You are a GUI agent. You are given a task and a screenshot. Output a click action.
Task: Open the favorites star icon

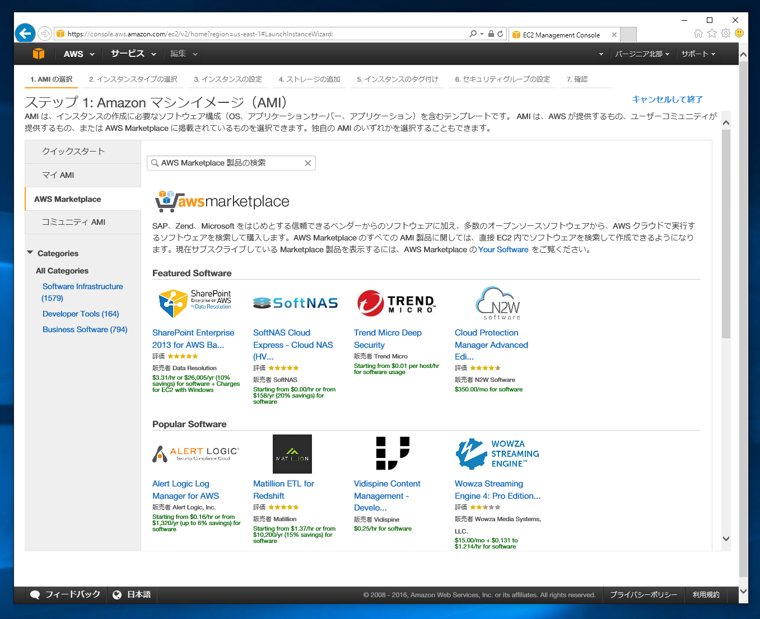pyautogui.click(x=712, y=33)
